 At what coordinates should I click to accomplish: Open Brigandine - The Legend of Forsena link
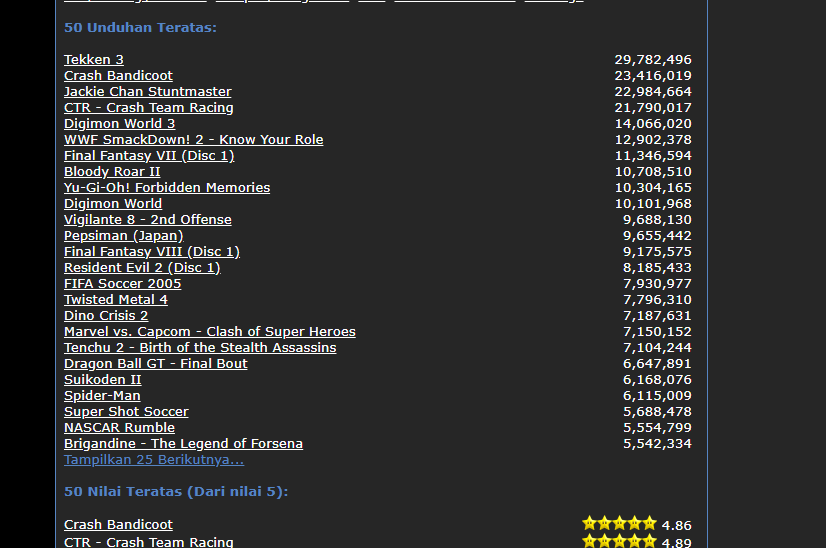183,443
